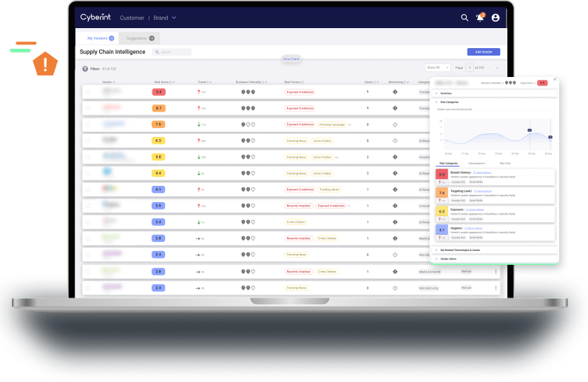The width and height of the screenshot is (588, 382).
Task: Select checkbox of 5.8 risk score vendor
Action: pos(88,157)
